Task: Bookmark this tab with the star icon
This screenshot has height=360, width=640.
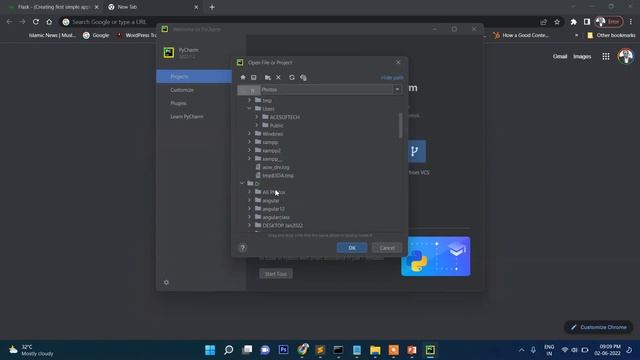Action: click(x=557, y=22)
